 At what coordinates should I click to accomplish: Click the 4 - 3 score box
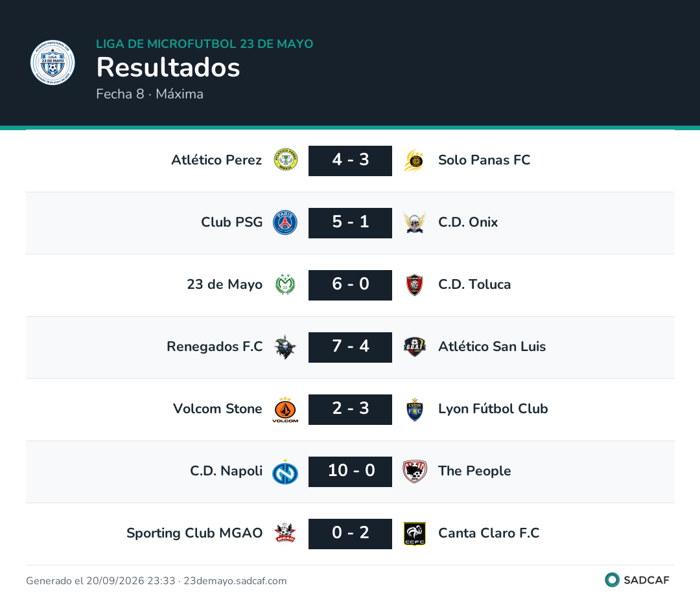click(351, 161)
